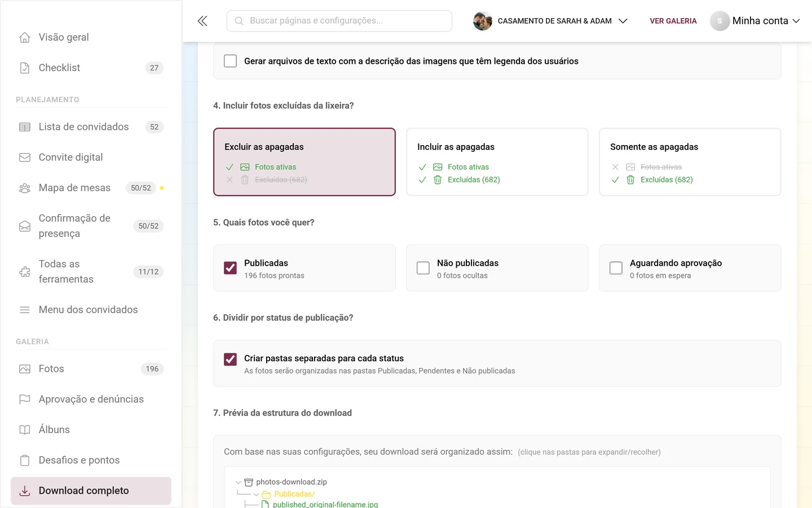812x508 pixels.
Task: Click the published_original-filename.jpg tree row
Action: point(319,504)
